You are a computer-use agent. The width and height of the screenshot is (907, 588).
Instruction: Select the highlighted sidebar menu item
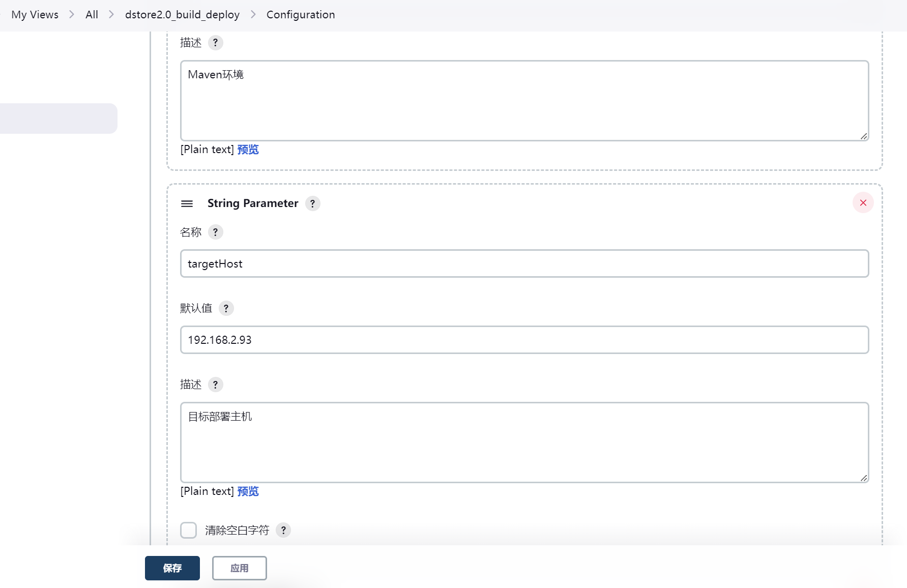(57, 119)
